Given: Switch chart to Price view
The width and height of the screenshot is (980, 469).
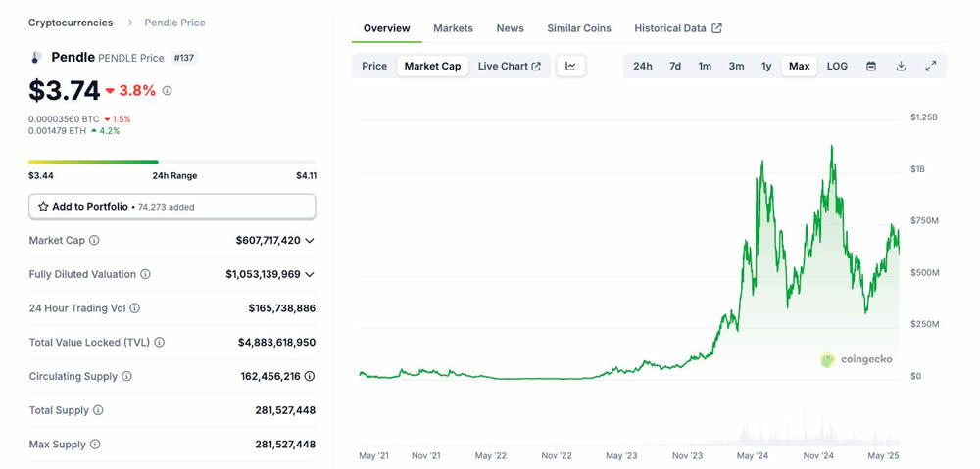Looking at the screenshot, I should tap(374, 67).
